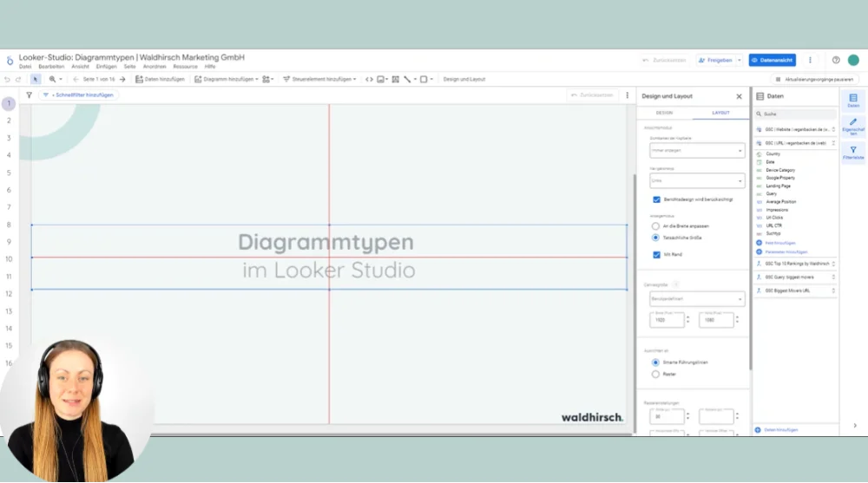Select the Raster radio option
This screenshot has width=868, height=483.
click(655, 375)
